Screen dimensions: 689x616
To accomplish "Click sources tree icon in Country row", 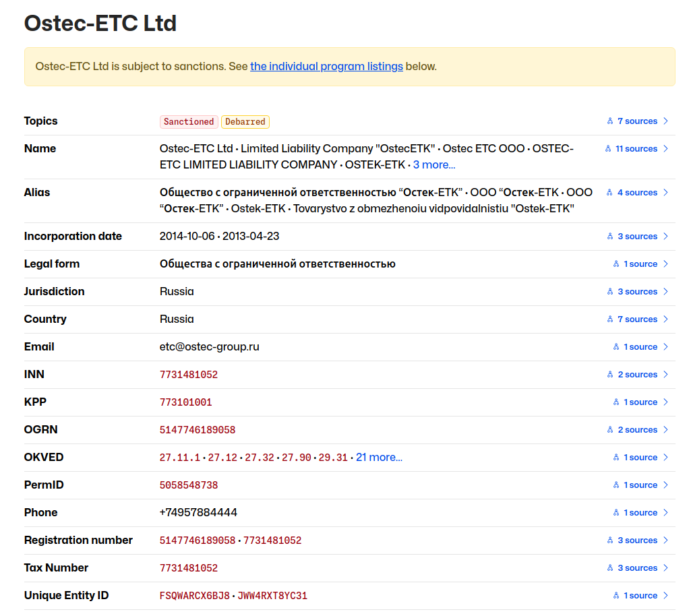I will click(610, 319).
